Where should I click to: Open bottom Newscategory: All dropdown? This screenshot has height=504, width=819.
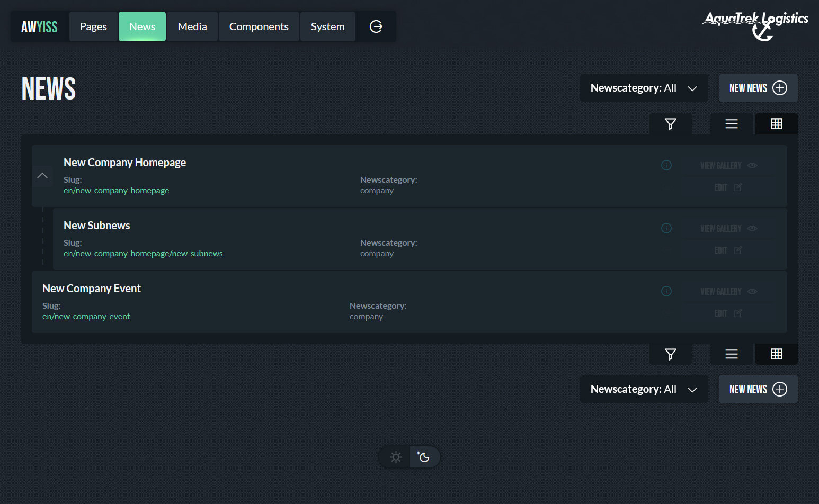tap(644, 389)
